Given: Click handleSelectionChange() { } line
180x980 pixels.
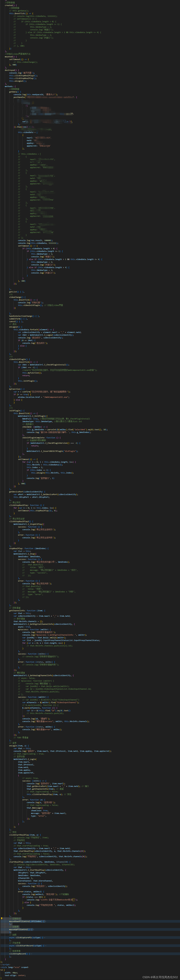Looking at the screenshot, I should tap(24, 316).
